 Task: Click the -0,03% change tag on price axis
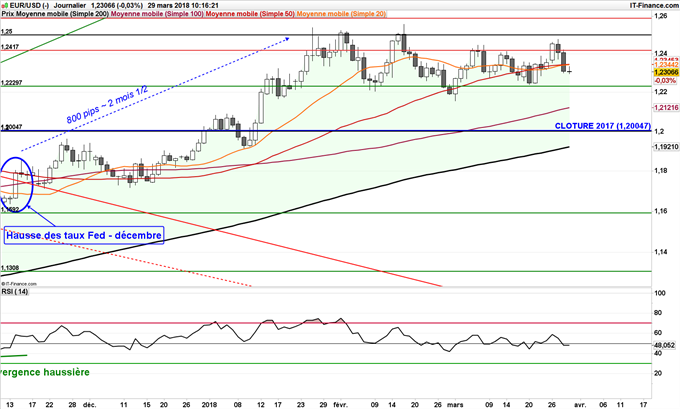pyautogui.click(x=665, y=81)
